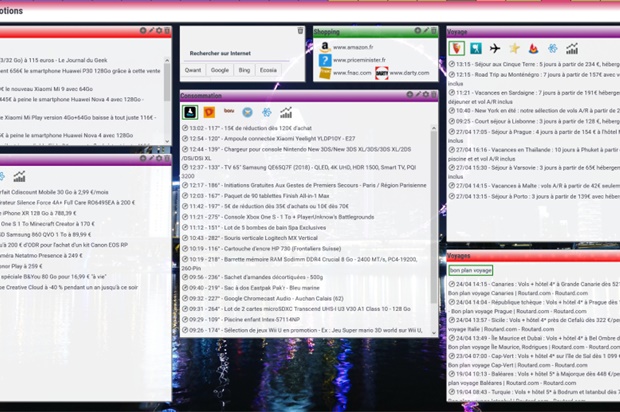Click scrollbar down arrow in smartphone news widget
This screenshot has width=620, height=412.
(167, 141)
